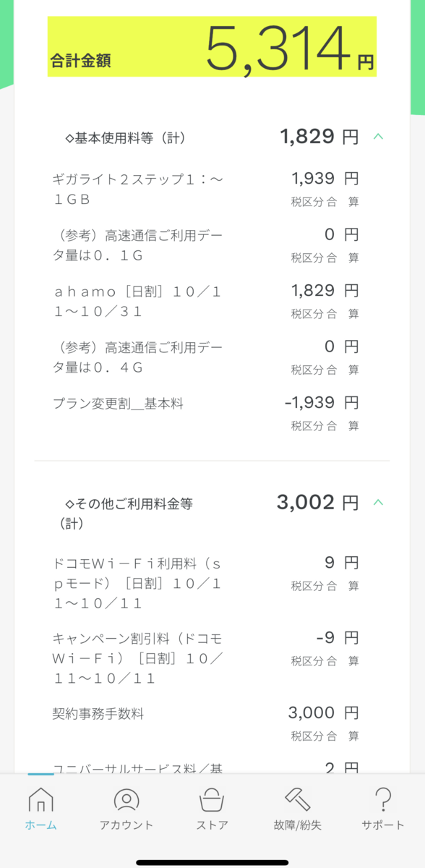Viewport: 425px width, 868px height.
Task: Tap the ahamo 日割 charge line
Action: coord(206,301)
